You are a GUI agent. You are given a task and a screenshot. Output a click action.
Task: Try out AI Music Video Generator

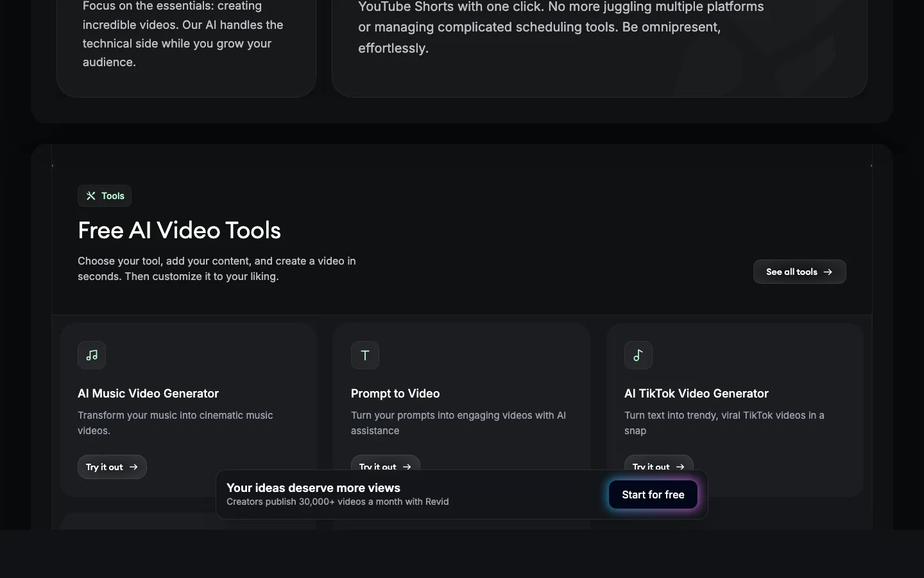112,467
